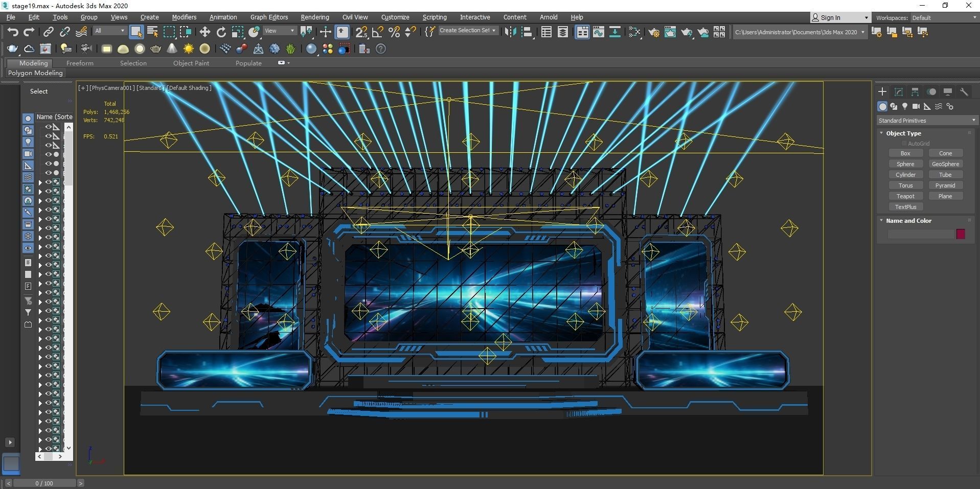Toggle the Snaps 2.5D icon

[361, 32]
